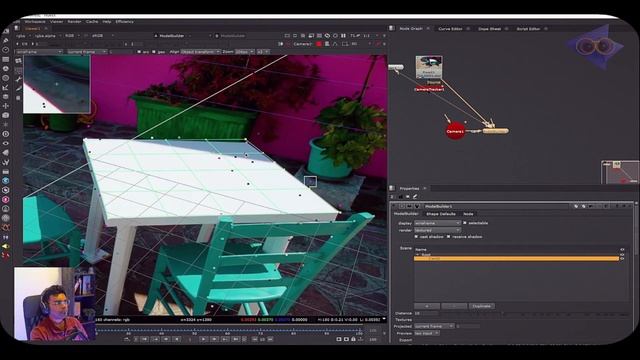
Task: Click the plus add-shape button
Action: (x=427, y=306)
